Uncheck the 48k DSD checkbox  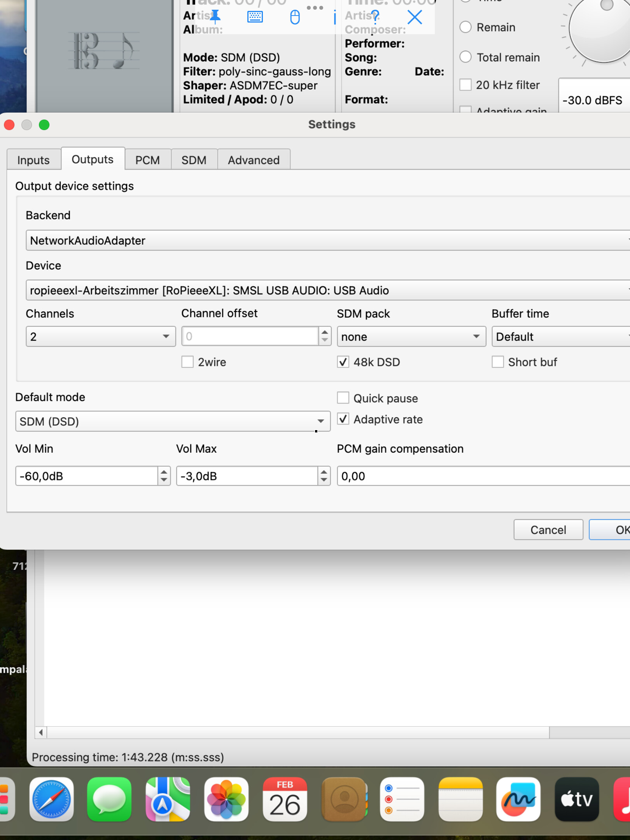point(343,362)
